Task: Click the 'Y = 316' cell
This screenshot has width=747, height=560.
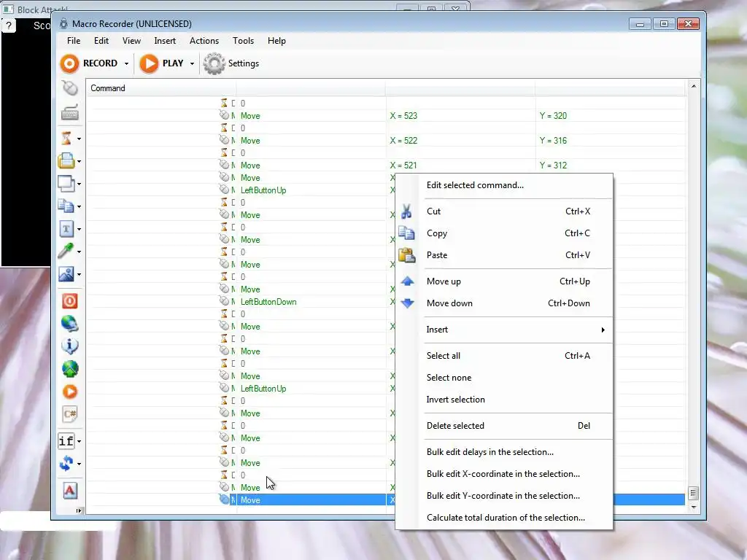Action: [553, 141]
